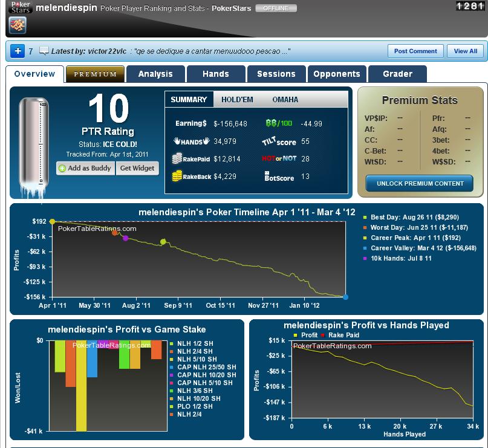488x448 pixels.
Task: Click the PLO 1/2 SH legend swatch
Action: pyautogui.click(x=172, y=407)
